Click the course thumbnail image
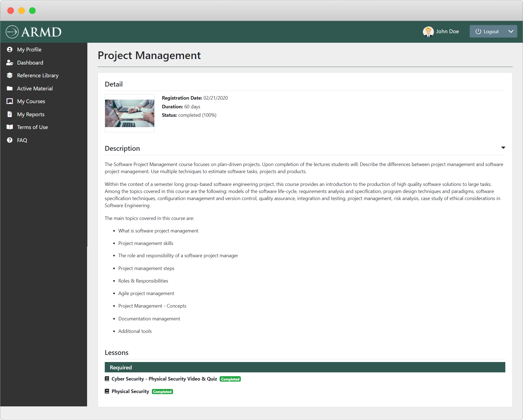Screen dimensions: 523x420 point(130,113)
